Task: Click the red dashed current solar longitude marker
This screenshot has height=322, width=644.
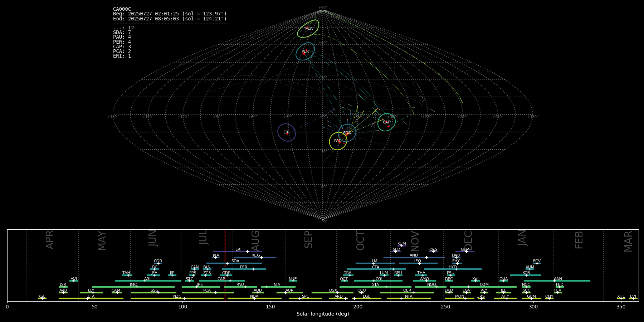Action: point(225,265)
